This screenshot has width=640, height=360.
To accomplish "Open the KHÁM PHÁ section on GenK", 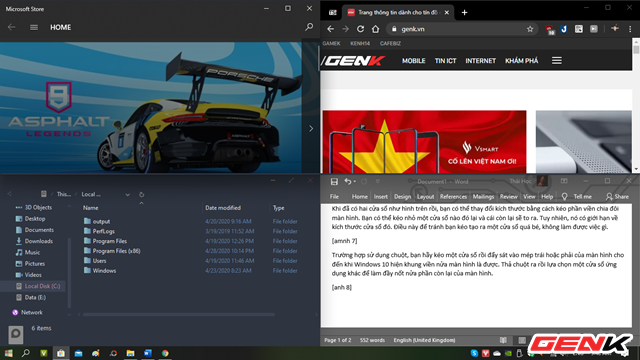I will 522,61.
